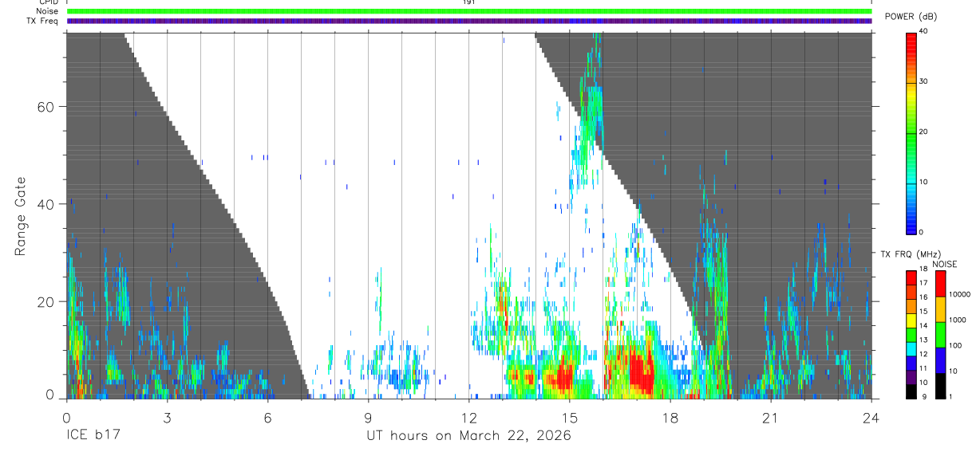Click the POWER (dB) color scale bar

tap(911, 132)
